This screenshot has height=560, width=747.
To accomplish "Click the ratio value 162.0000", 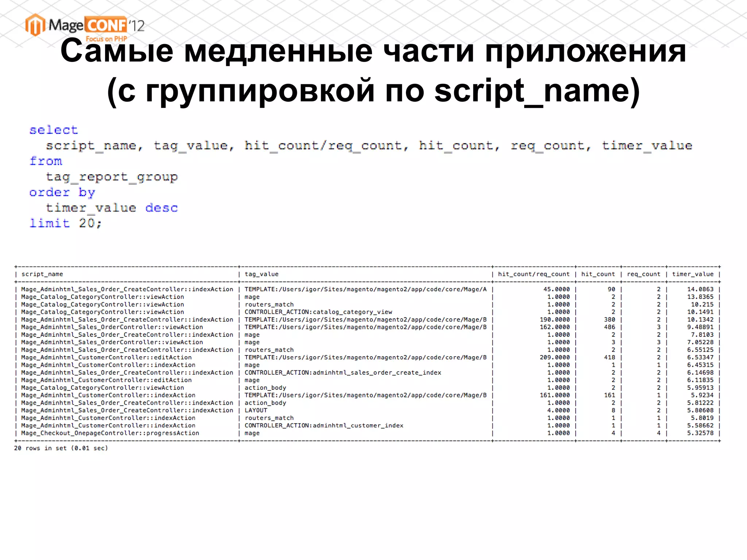I will click(x=555, y=327).
